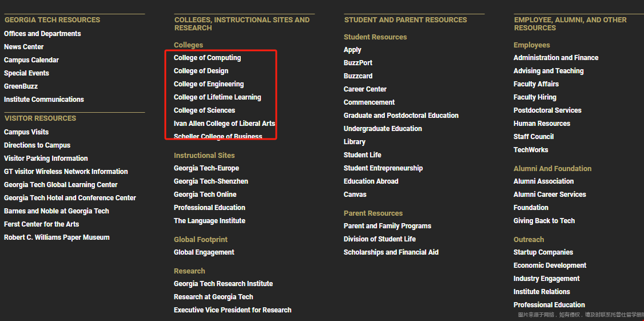Open the Alumni Association link
The height and width of the screenshot is (321, 644).
click(x=543, y=181)
